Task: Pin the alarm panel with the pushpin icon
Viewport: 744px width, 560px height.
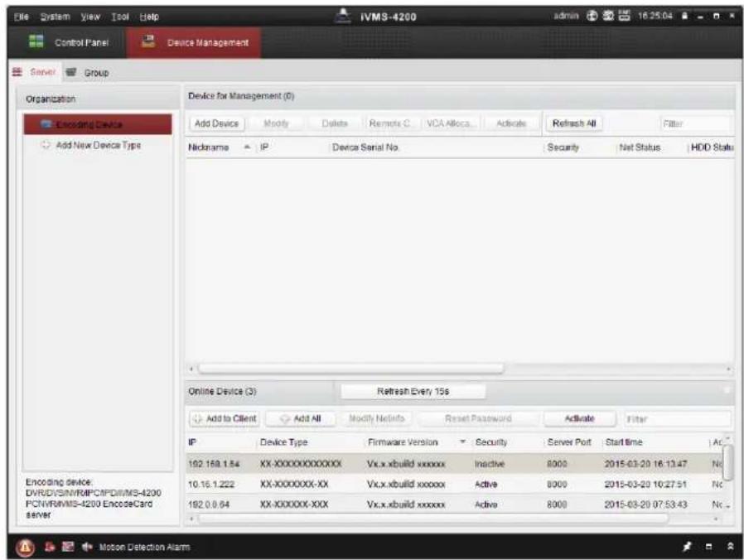Action: pyautogui.click(x=687, y=547)
